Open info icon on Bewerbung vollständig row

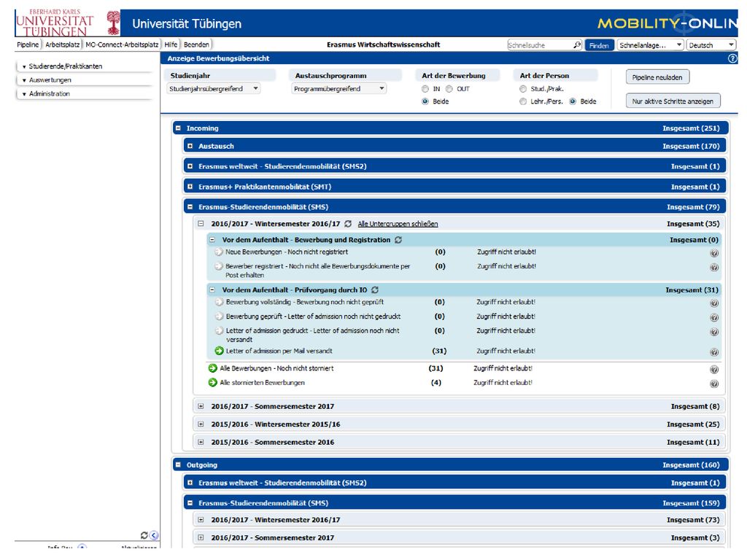[x=714, y=303]
